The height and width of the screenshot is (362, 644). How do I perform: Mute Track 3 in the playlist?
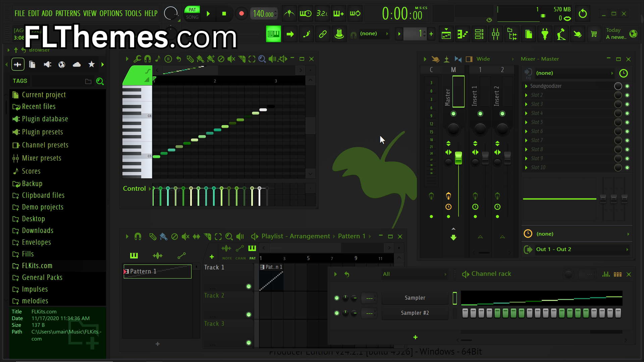tap(249, 343)
